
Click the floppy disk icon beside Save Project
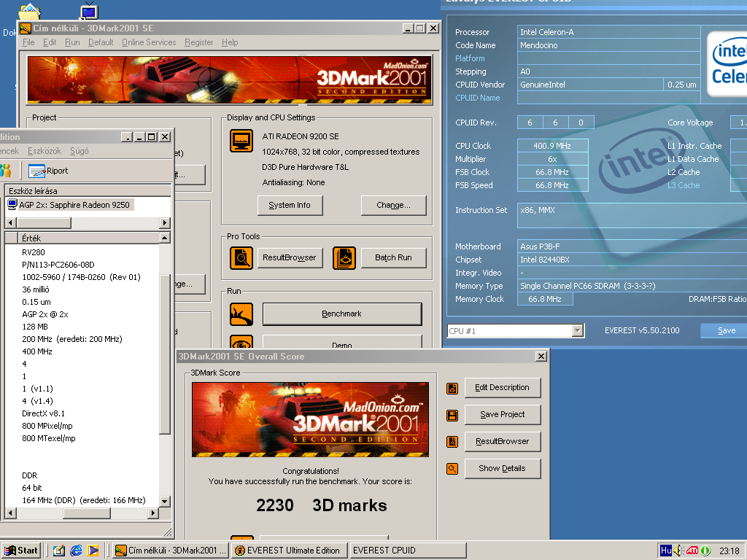click(x=452, y=415)
